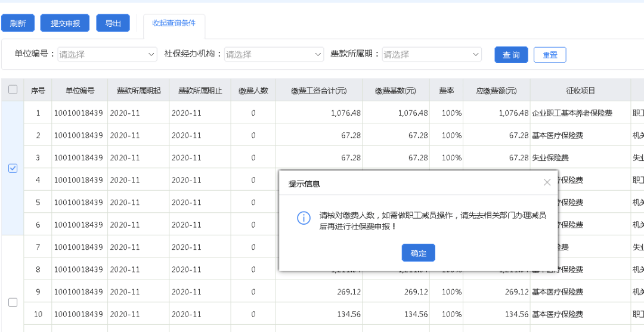
Task: Click the 缴费人数 column header
Action: tap(253, 91)
